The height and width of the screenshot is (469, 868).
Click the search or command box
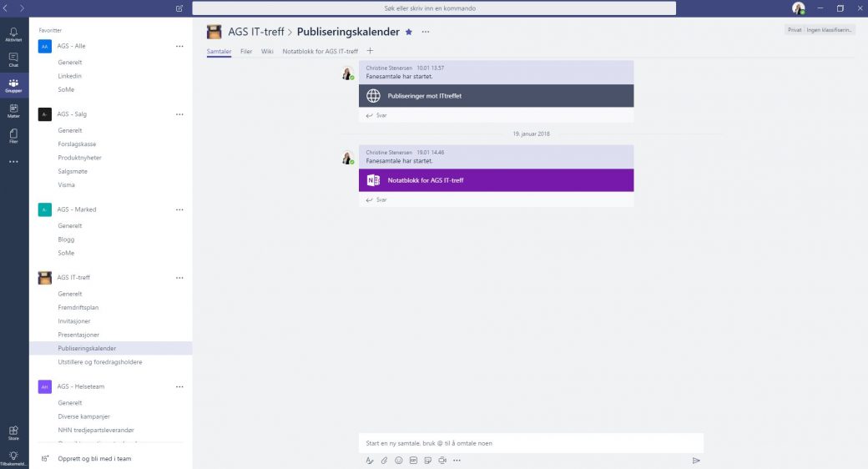tap(434, 8)
